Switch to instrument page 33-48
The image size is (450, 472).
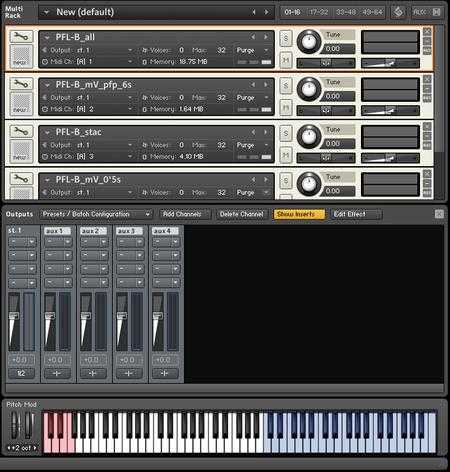pos(346,12)
